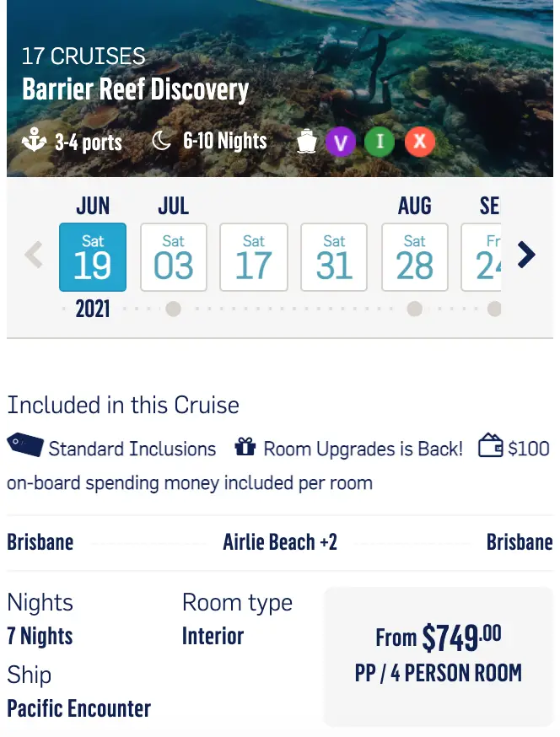Screen dimensions: 560x737
Task: Click the red X ship badge
Action: click(419, 142)
